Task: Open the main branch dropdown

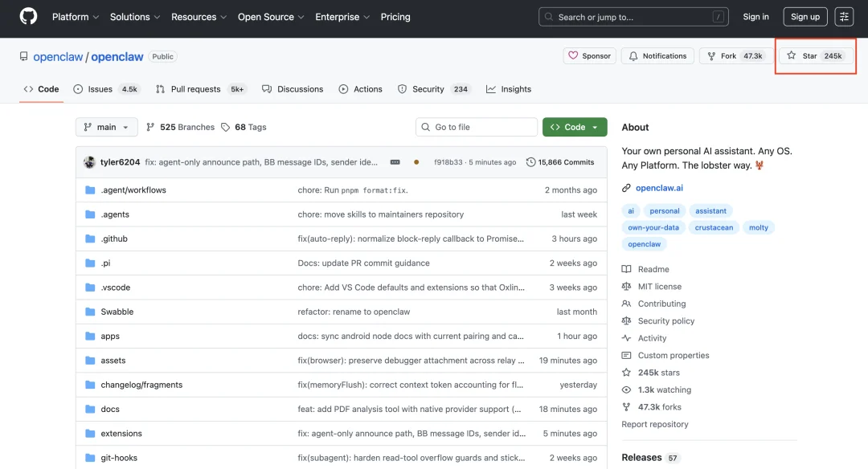Action: coord(106,127)
